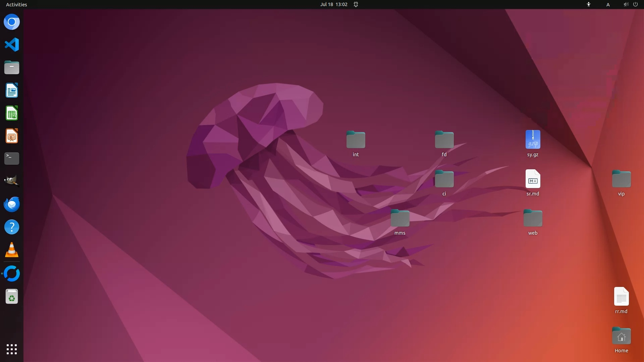The image size is (644, 362).
Task: Open LibreOffice Writer in the dock
Action: point(12,90)
